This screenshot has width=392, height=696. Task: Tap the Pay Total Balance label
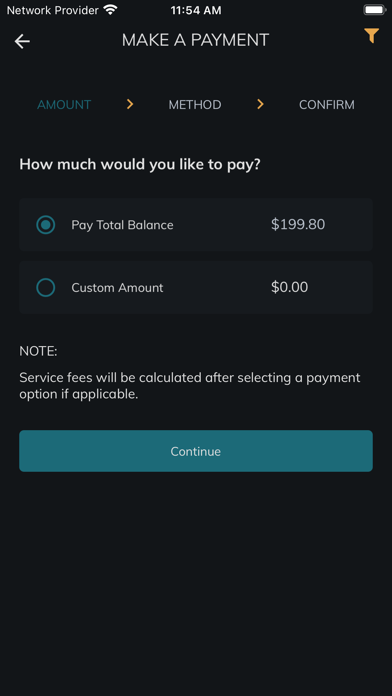coord(123,225)
